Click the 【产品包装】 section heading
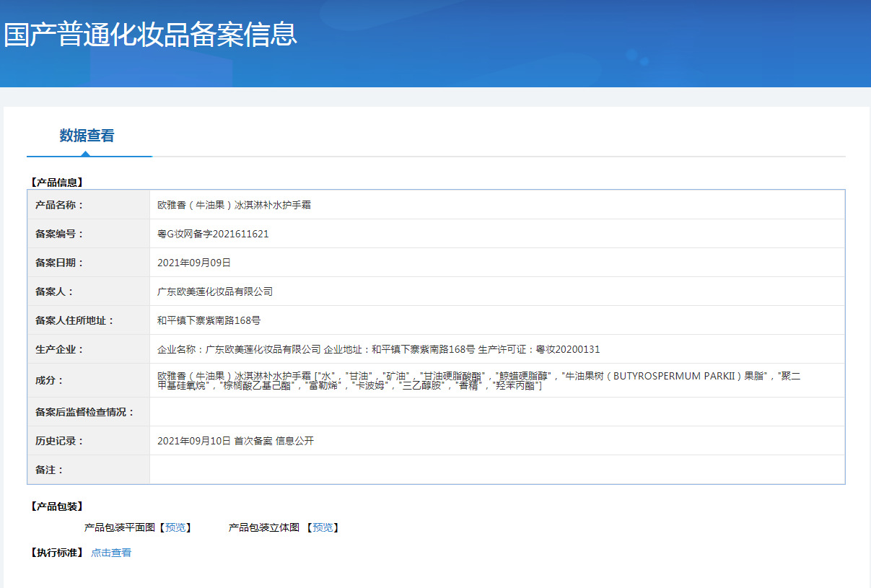Screen dimensions: 871x588 coord(56,506)
